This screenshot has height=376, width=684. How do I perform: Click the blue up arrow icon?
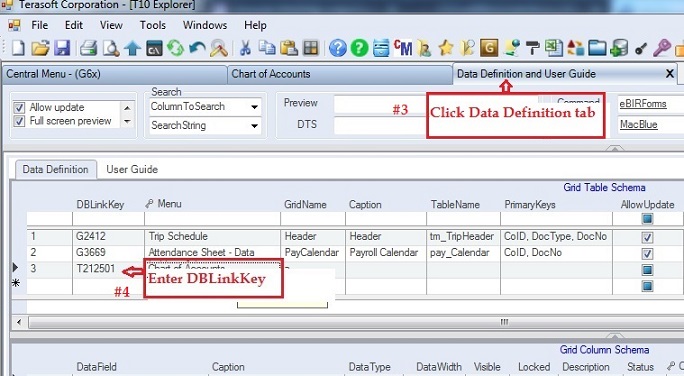click(132, 48)
